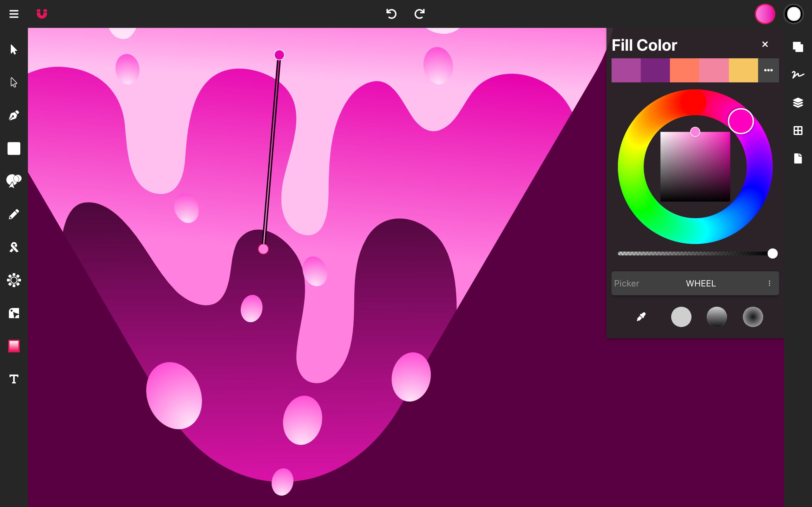Open the Linearity home menu

pyautogui.click(x=42, y=14)
